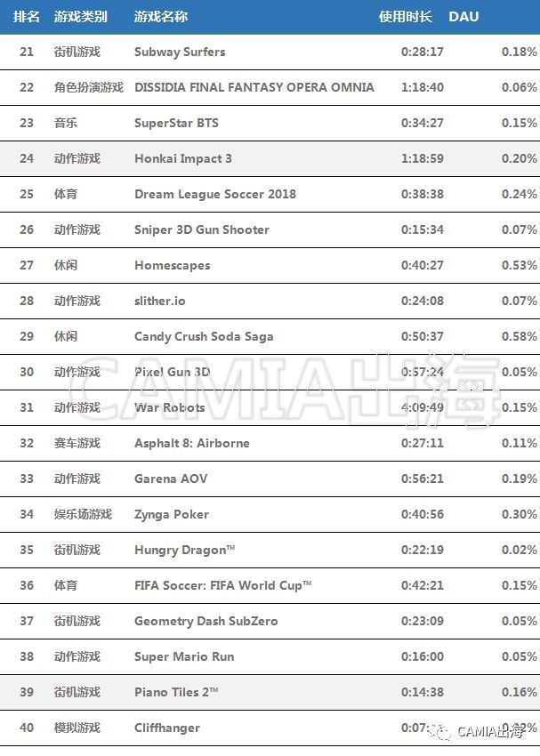Click the SuperStar BTS game name
540x756 pixels.
click(x=176, y=123)
